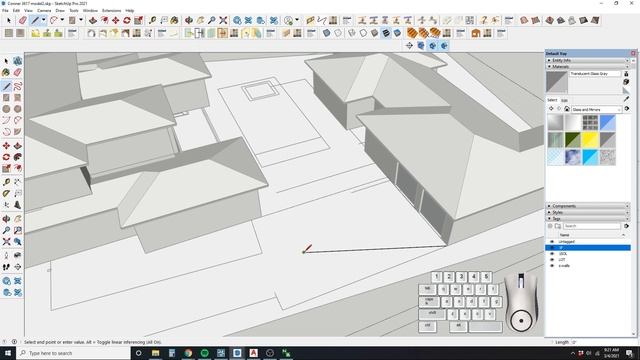
Task: Select the yellow glass material swatch
Action: pyautogui.click(x=590, y=140)
